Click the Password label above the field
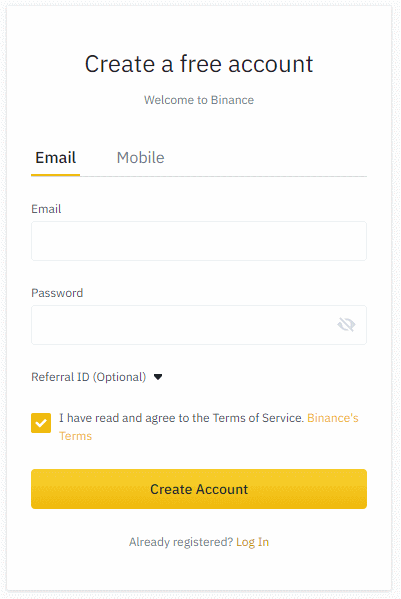401x599 pixels. [x=57, y=293]
